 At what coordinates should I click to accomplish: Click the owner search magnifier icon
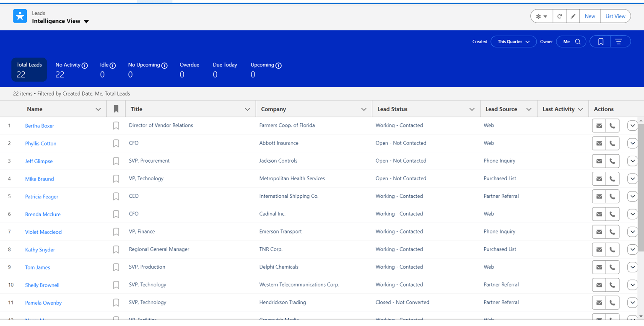[578, 41]
